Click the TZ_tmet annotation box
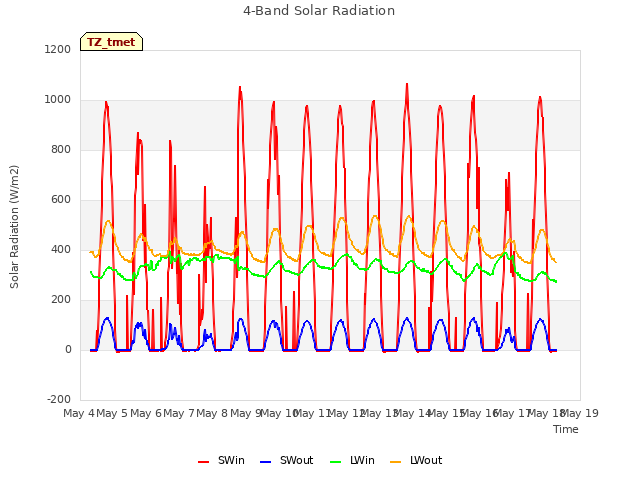 point(111,42)
